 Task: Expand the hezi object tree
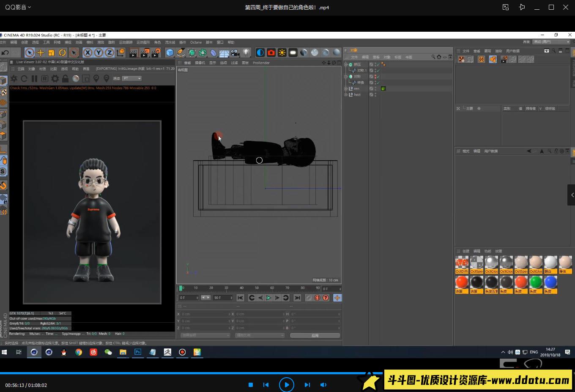[x=346, y=94]
